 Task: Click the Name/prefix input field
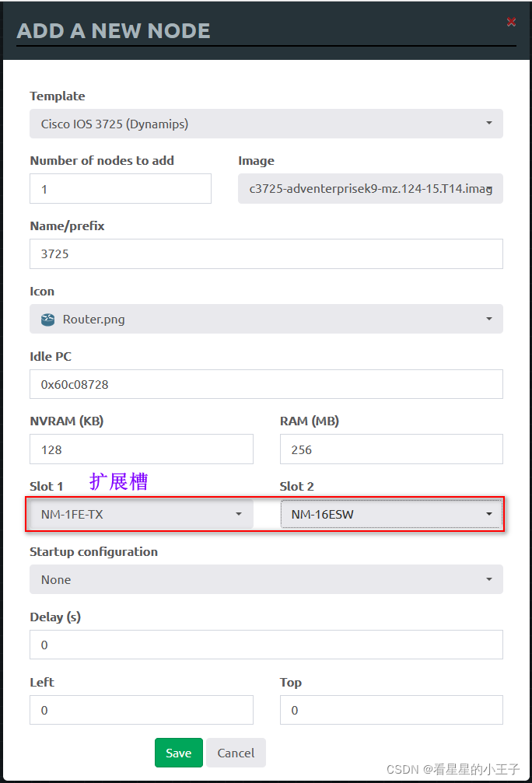pos(266,254)
